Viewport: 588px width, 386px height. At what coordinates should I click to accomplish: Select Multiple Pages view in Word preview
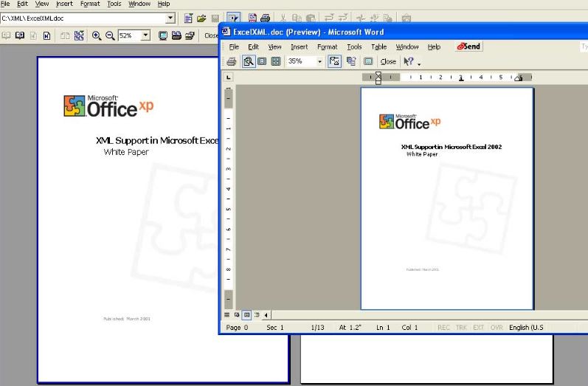pyautogui.click(x=276, y=61)
